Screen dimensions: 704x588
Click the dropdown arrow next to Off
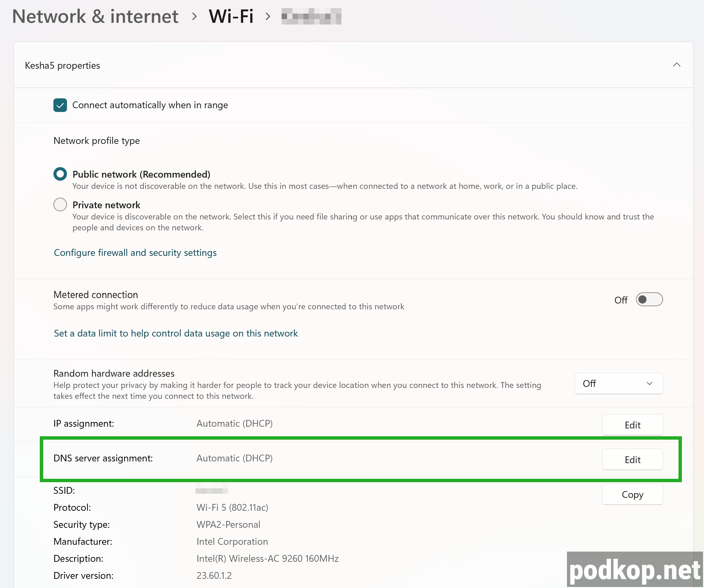[649, 383]
